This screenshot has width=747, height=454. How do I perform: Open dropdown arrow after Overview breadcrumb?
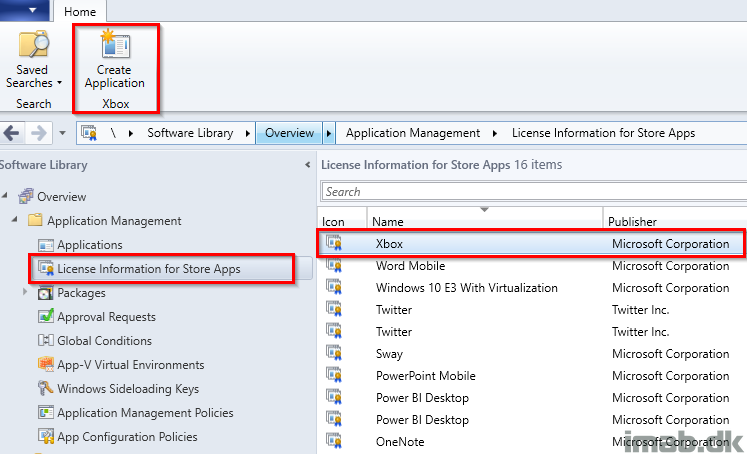[x=329, y=133]
